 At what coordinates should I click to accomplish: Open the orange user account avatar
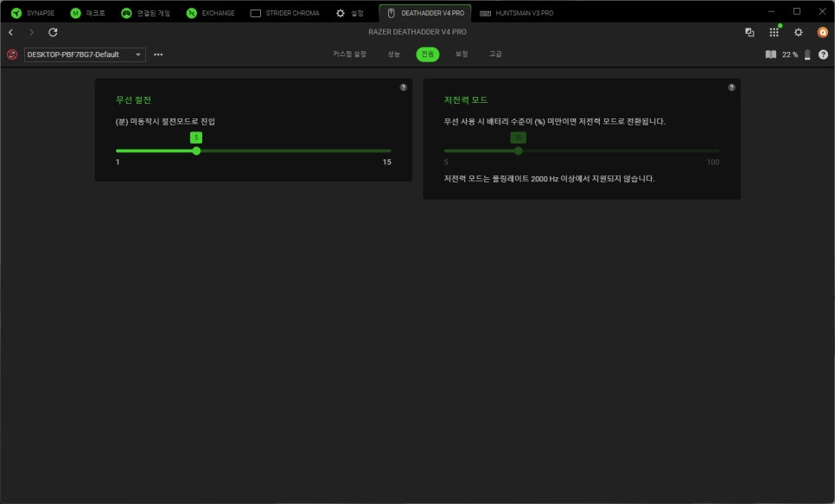coord(823,33)
